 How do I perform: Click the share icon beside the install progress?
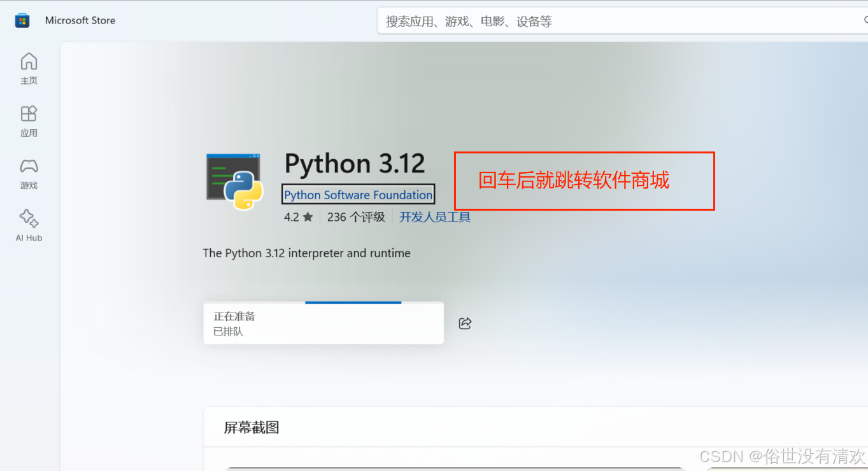click(x=465, y=323)
